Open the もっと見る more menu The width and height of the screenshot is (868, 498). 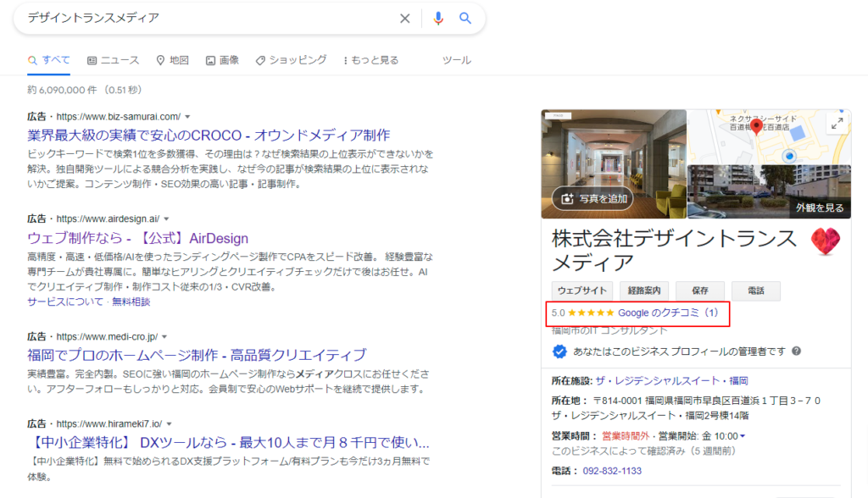(x=370, y=60)
